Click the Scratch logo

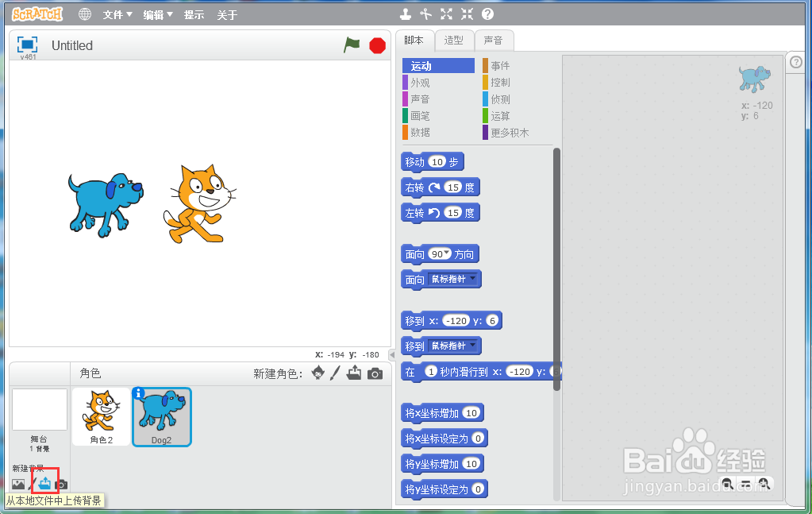(37, 14)
